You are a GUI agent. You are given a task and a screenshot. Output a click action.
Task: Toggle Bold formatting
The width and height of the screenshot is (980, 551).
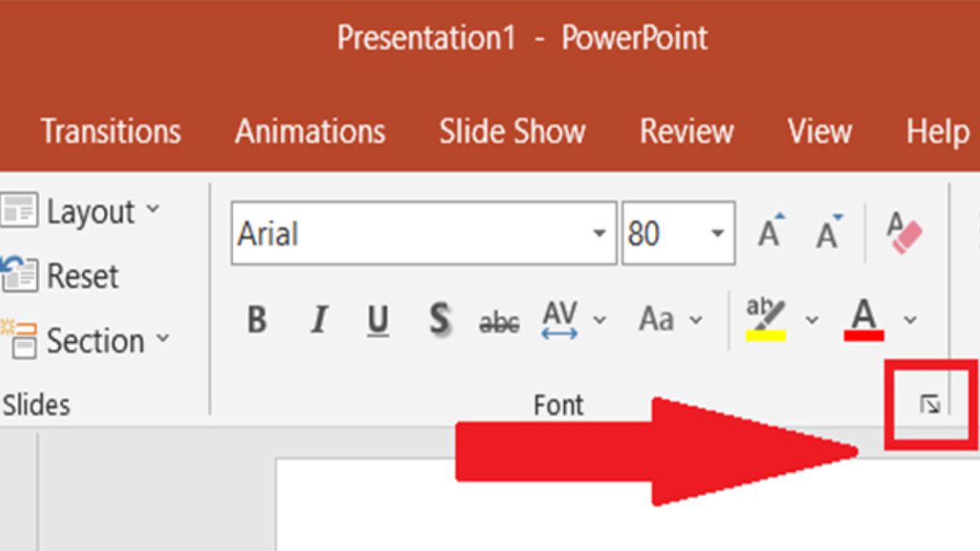(256, 320)
